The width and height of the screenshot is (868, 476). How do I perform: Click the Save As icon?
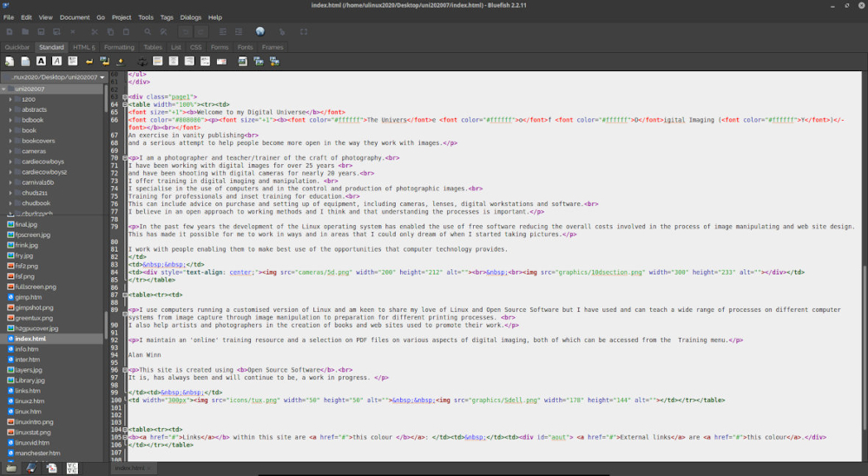tap(56, 31)
